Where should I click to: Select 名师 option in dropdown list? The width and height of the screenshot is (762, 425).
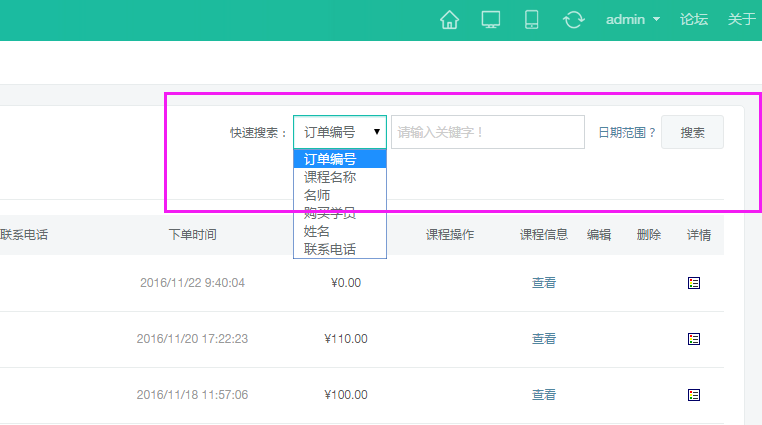pyautogui.click(x=317, y=195)
